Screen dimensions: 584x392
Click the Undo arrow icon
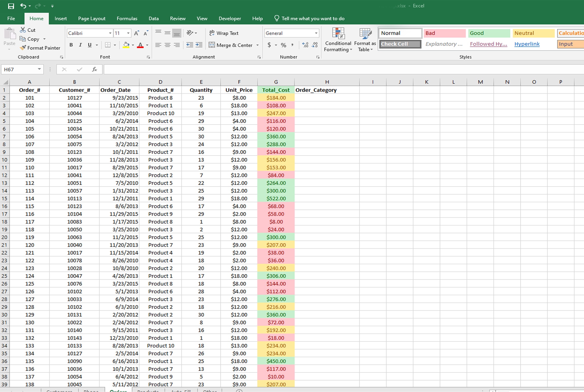(23, 6)
